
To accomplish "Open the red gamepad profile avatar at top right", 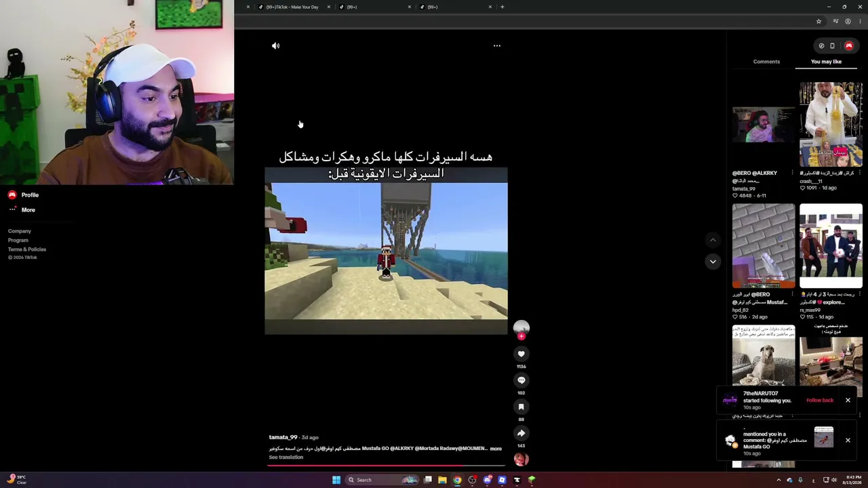I will (848, 46).
